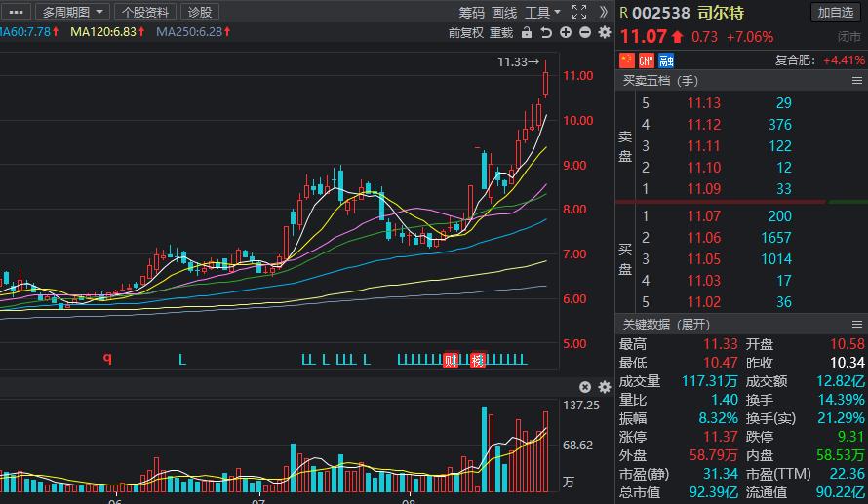Open chart settings gear in top toolbar

pos(604,33)
